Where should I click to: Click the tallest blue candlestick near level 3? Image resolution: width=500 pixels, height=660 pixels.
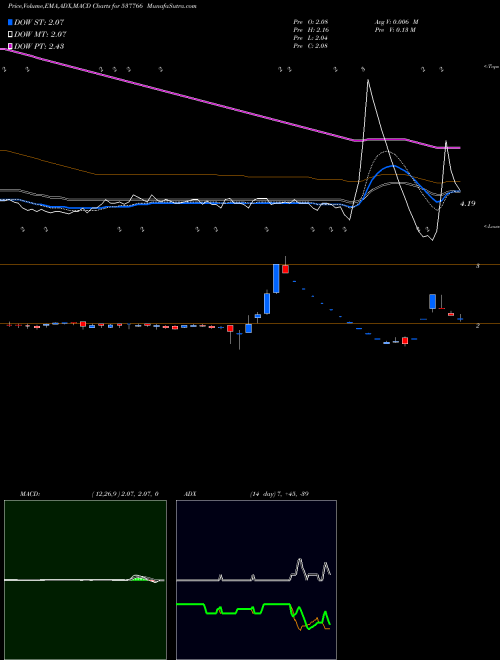pyautogui.click(x=276, y=278)
